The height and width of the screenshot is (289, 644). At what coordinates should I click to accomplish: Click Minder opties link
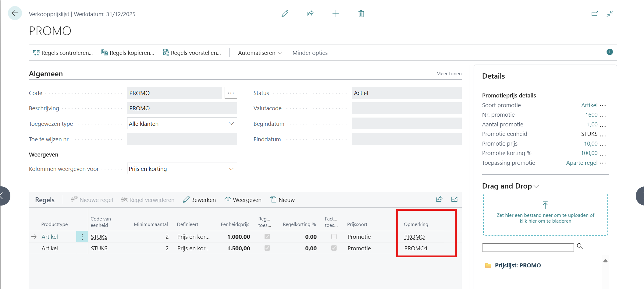point(310,53)
